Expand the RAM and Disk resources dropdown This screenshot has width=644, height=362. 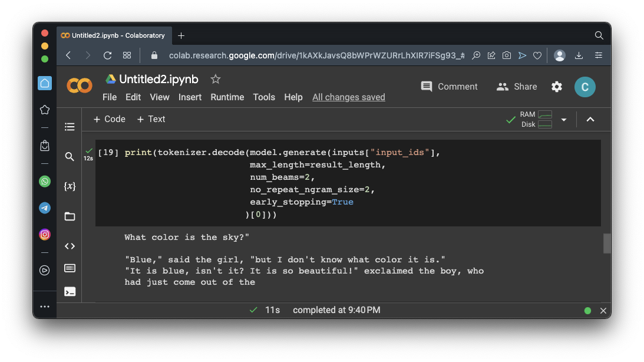pos(564,120)
